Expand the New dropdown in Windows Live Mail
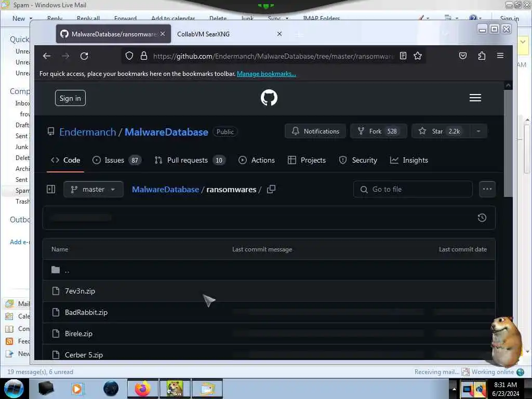 point(31,19)
